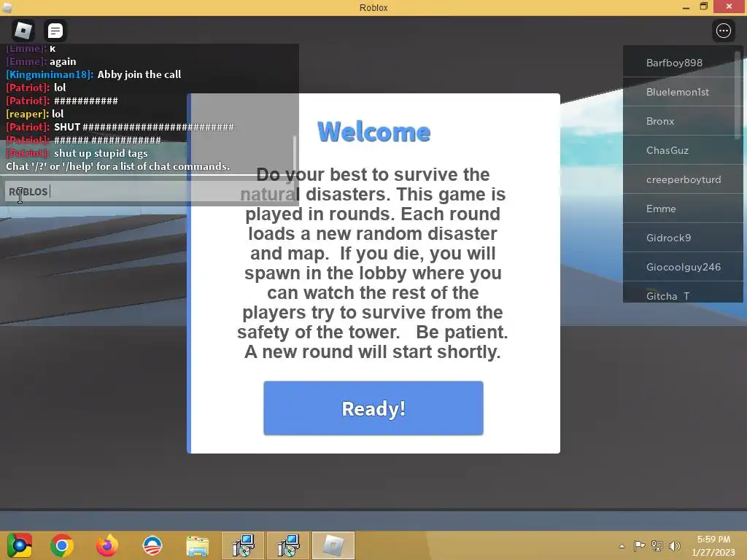Image resolution: width=747 pixels, height=560 pixels.
Task: Select player Barfboy898 in the list
Action: click(x=682, y=63)
